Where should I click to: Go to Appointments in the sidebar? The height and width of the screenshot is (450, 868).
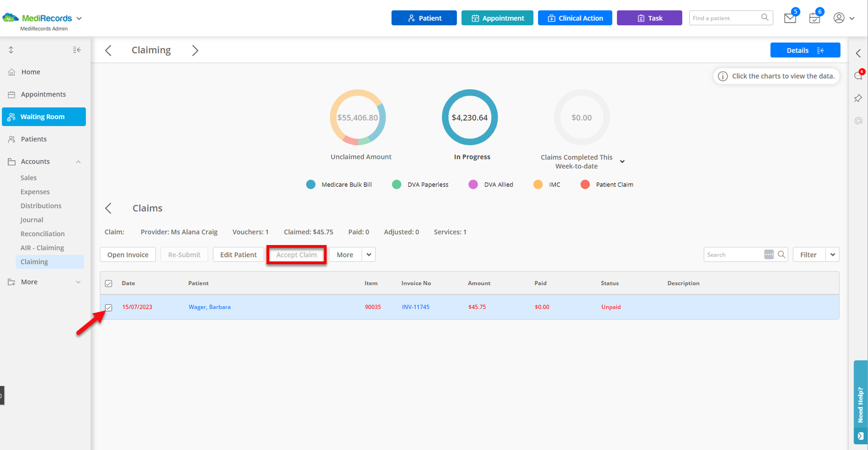point(43,94)
